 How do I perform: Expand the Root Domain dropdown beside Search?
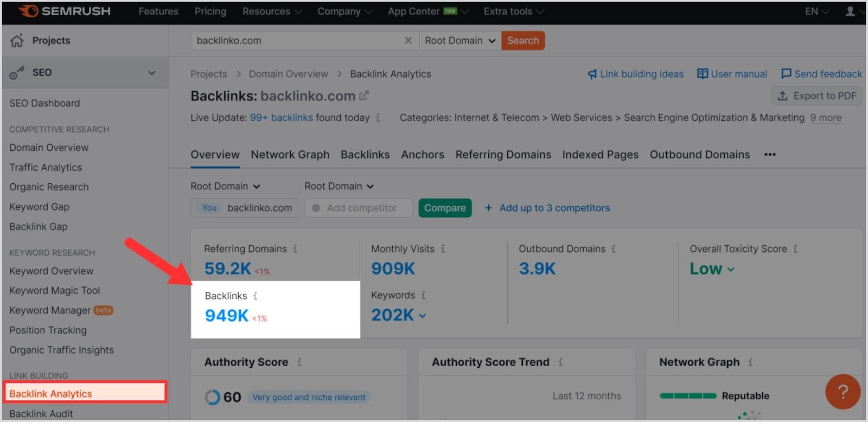pos(460,41)
